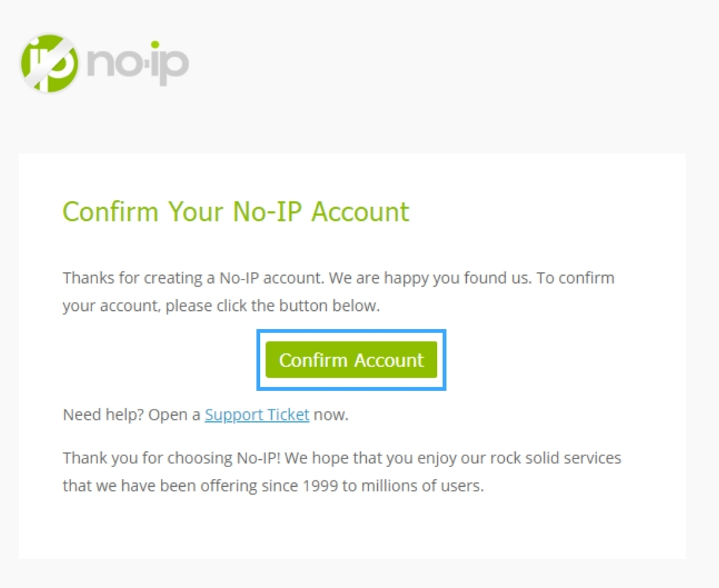Image resolution: width=719 pixels, height=588 pixels.
Task: Click 'We hope that you enjoy' text
Action: [x=363, y=458]
